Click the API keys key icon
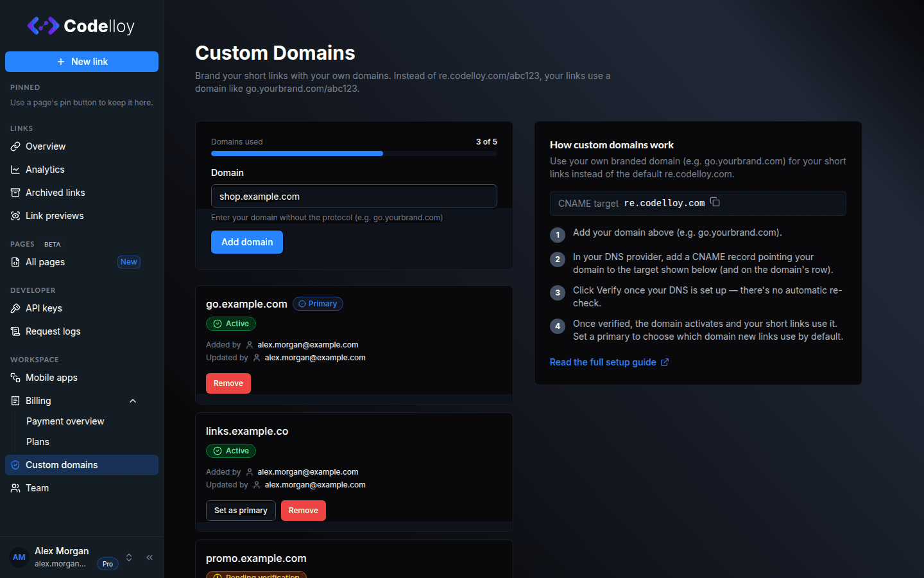 point(15,308)
